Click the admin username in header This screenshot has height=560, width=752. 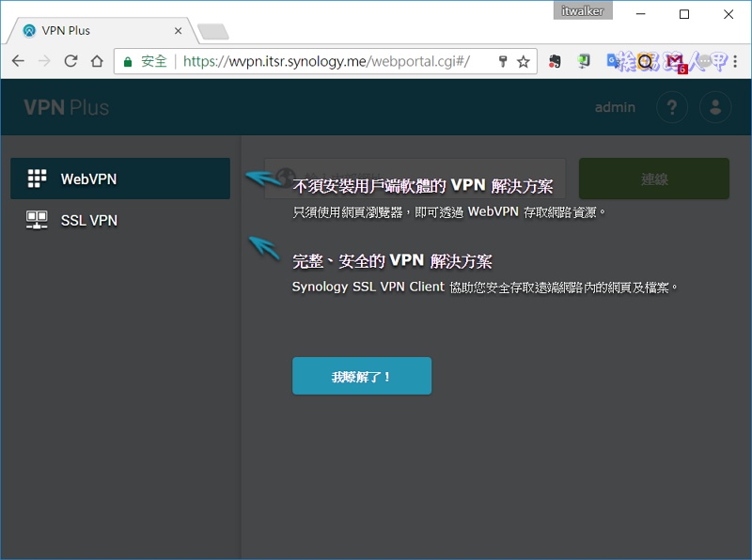615,107
